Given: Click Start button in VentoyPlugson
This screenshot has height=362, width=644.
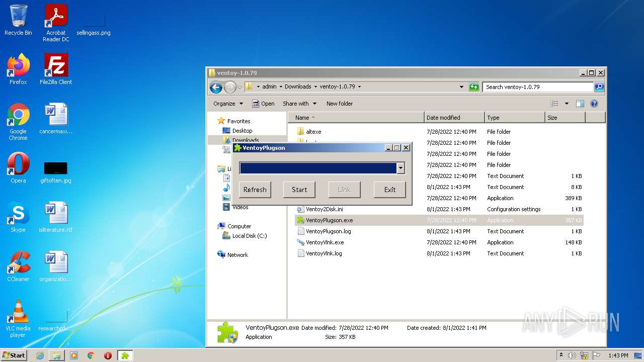Looking at the screenshot, I should tap(299, 190).
